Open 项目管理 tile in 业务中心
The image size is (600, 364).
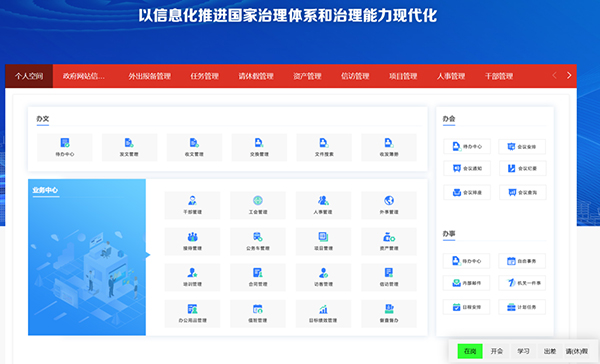[x=323, y=242]
